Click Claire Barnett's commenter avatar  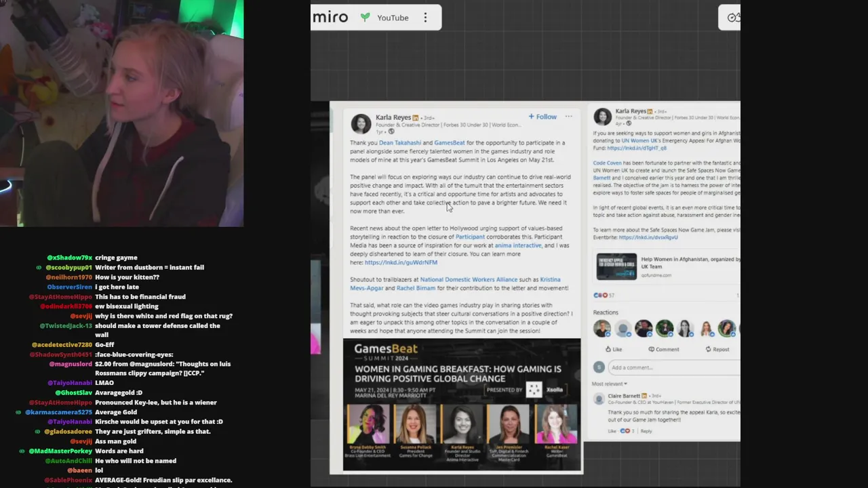[x=599, y=399]
